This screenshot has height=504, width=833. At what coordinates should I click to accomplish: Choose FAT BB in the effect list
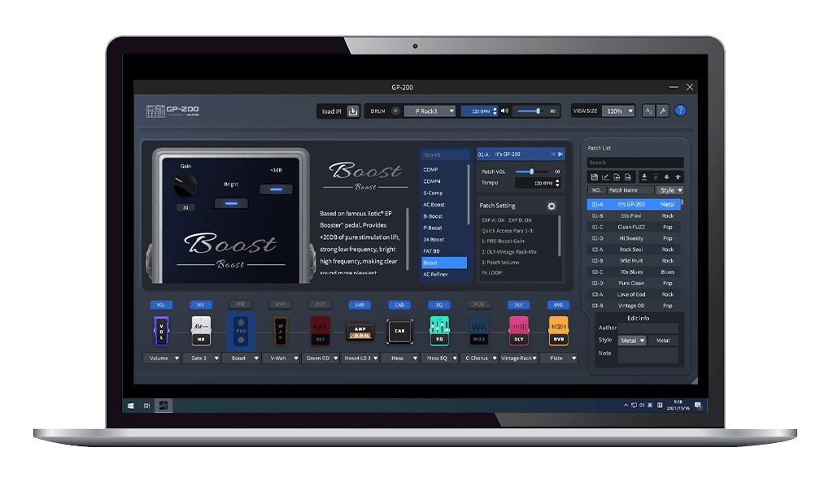pos(431,251)
